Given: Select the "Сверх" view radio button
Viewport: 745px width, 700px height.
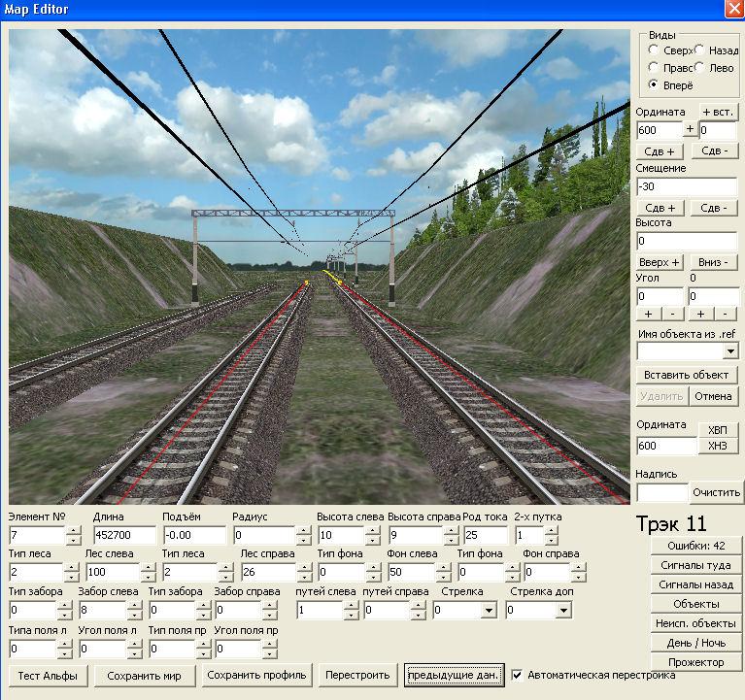Looking at the screenshot, I should [x=655, y=50].
